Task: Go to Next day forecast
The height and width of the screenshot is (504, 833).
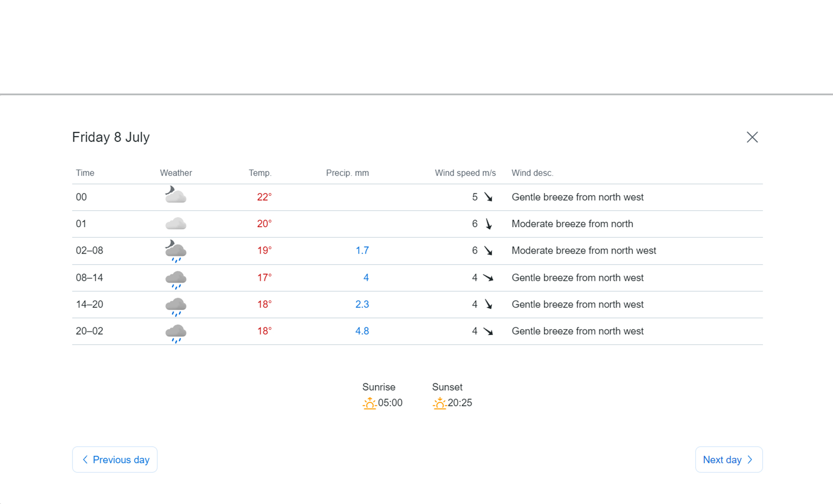Action: (x=728, y=460)
